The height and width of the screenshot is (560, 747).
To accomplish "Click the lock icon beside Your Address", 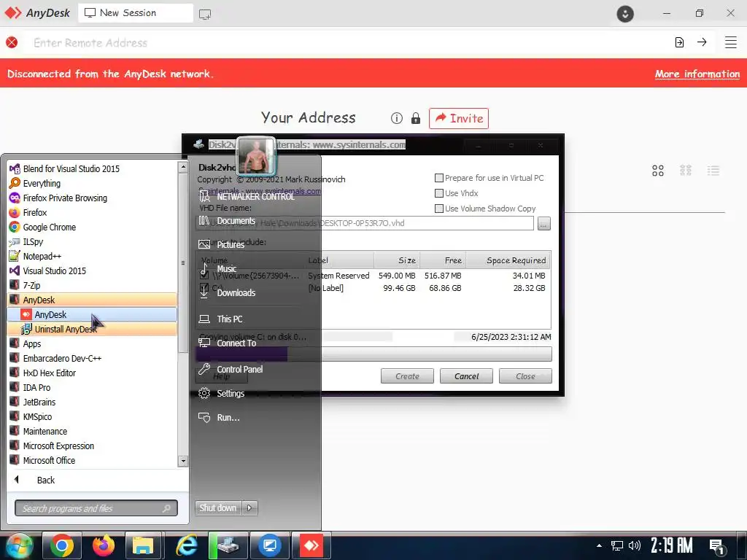I will (x=415, y=118).
